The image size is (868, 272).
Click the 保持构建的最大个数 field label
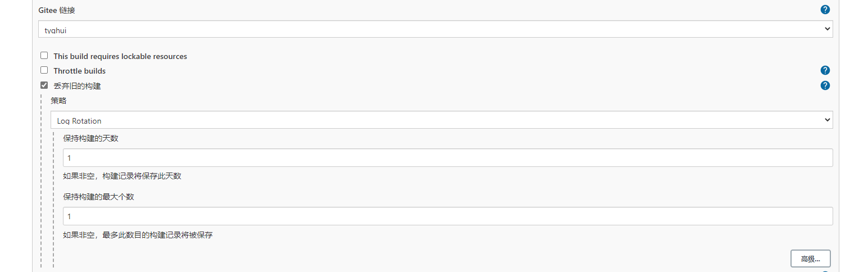98,197
